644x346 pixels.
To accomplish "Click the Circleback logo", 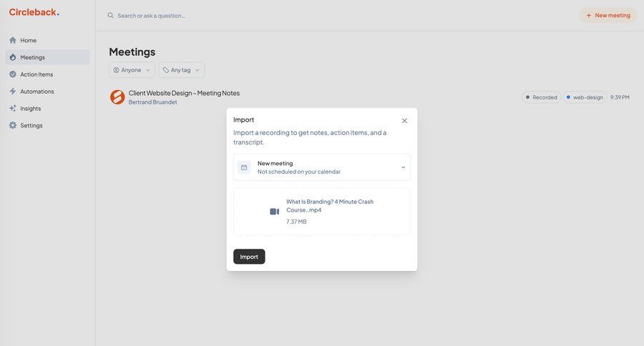I will (x=34, y=12).
